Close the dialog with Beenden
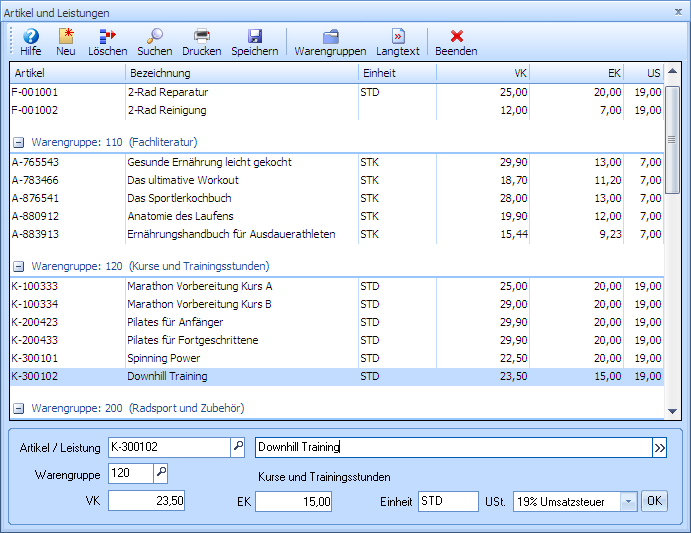 coord(456,42)
